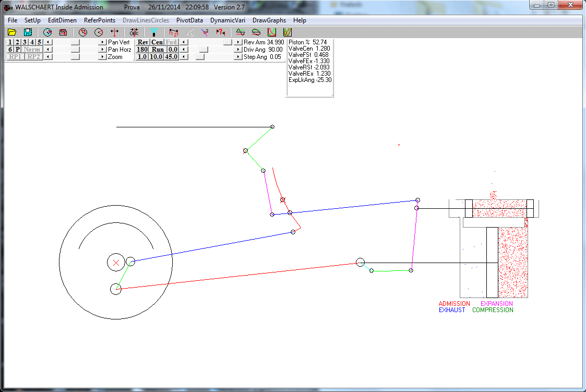Screen dimensions: 586x392
Task: Open file with the yellow folder icon
Action: [x=12, y=32]
